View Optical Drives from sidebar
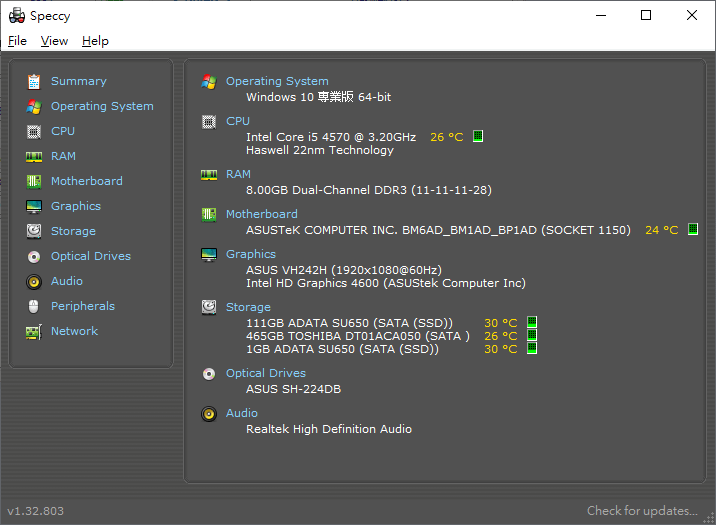The width and height of the screenshot is (716, 525). pyautogui.click(x=91, y=257)
